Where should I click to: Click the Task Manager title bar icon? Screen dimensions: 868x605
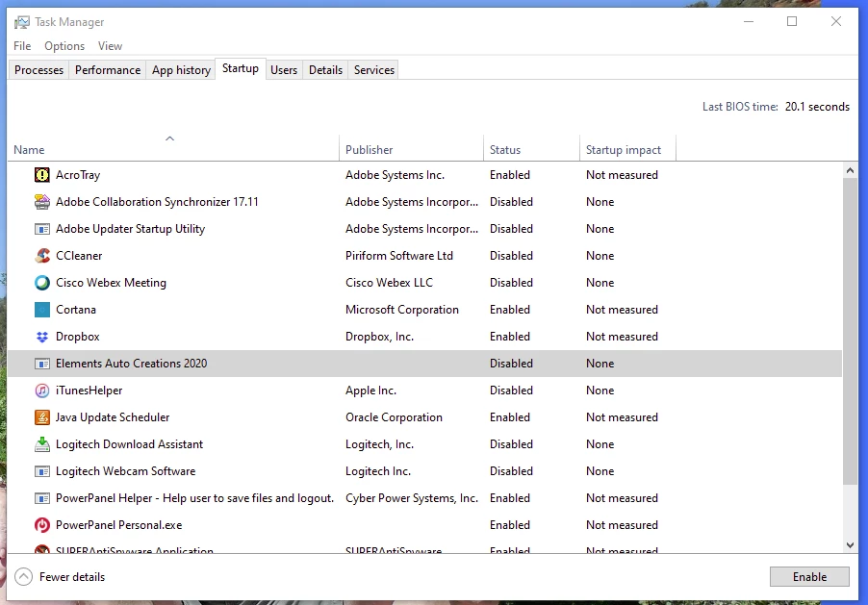pos(21,22)
